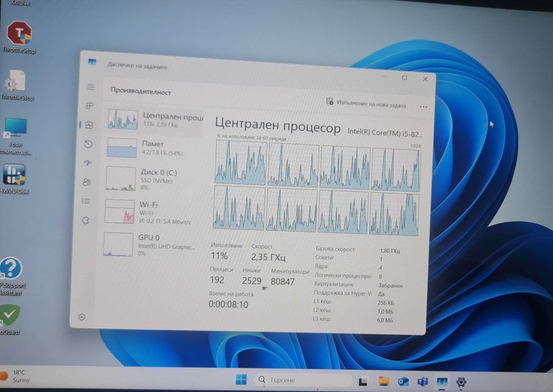The image size is (553, 392).
Task: Open the Details list icon in sidebar
Action: 86,201
